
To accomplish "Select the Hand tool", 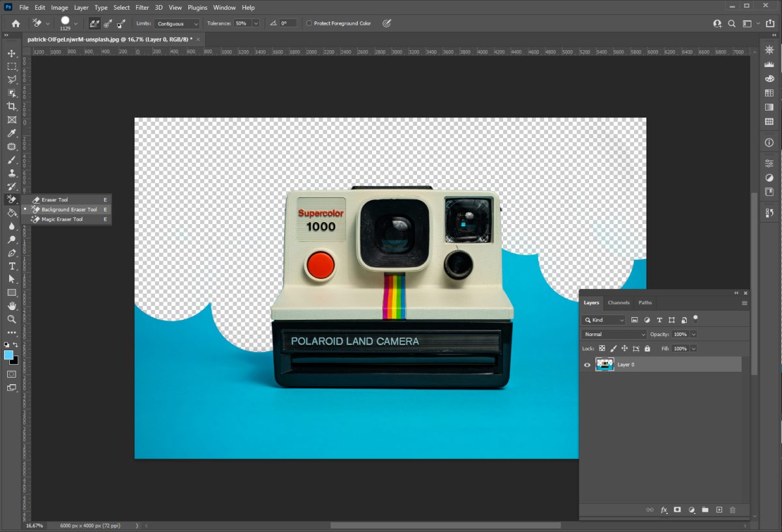I will click(x=12, y=306).
